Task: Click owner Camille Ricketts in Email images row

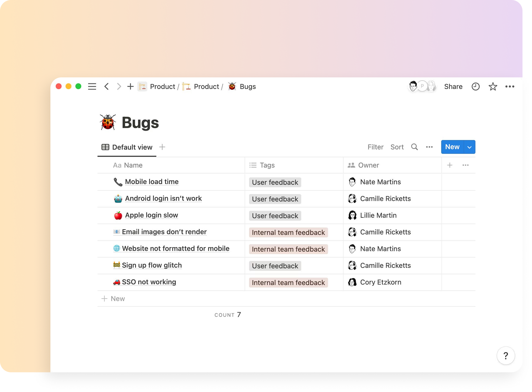Action: pos(379,232)
